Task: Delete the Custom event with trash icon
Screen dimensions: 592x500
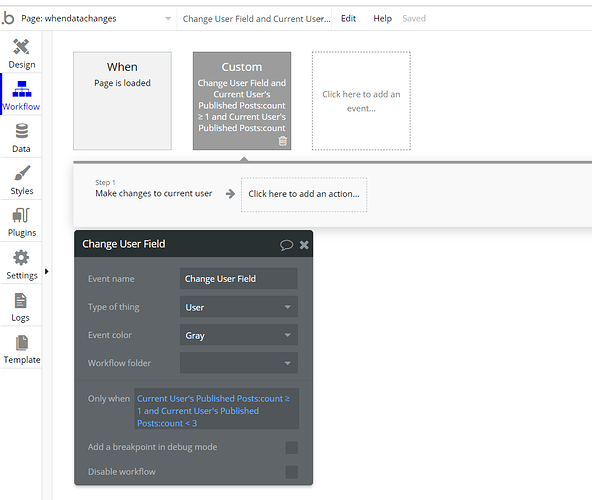Action: (x=282, y=141)
